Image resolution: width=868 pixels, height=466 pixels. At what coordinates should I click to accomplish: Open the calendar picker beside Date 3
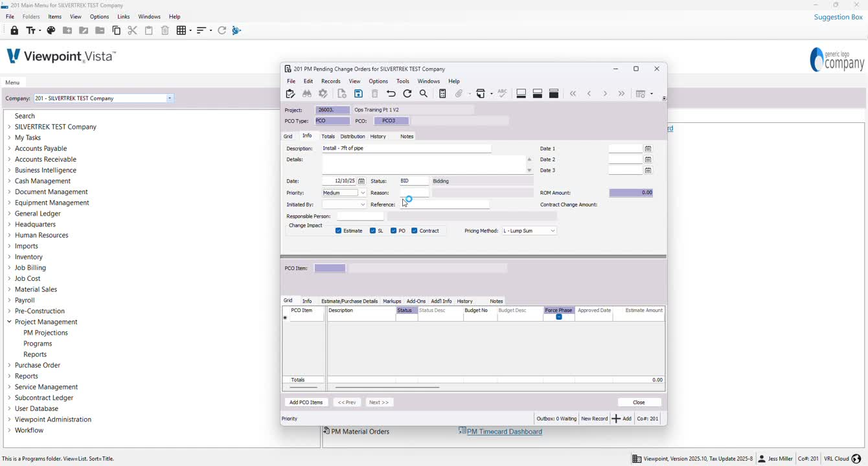(648, 170)
